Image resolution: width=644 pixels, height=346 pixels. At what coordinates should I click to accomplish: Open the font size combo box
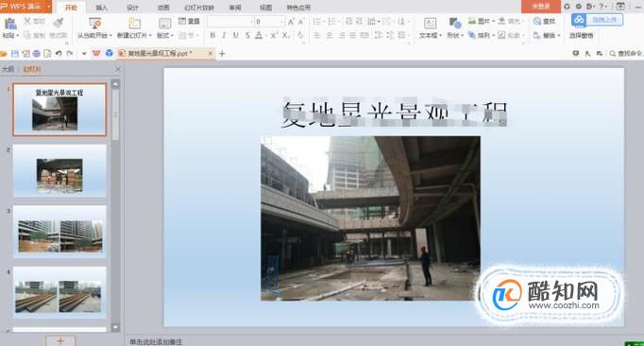(x=269, y=22)
